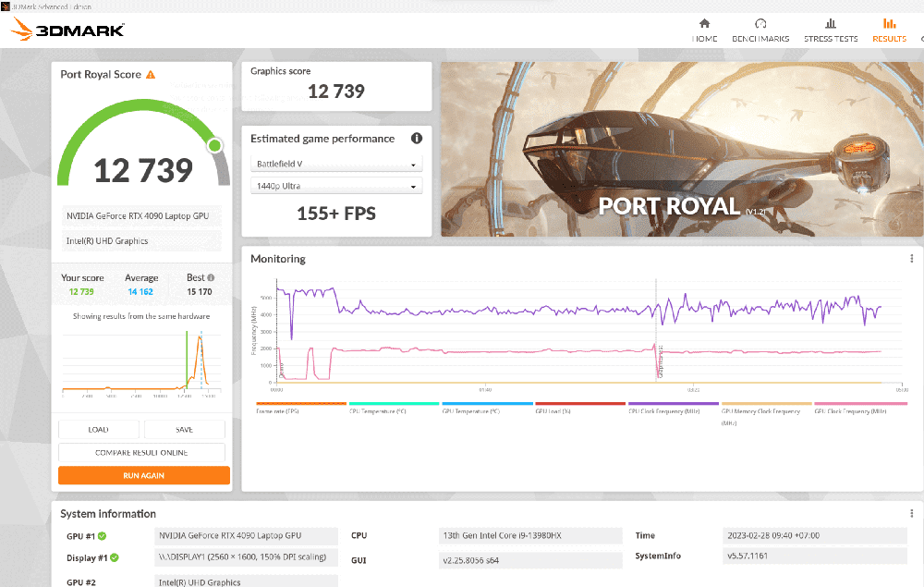
Task: Toggle the GPU Load legend
Action: click(580, 408)
